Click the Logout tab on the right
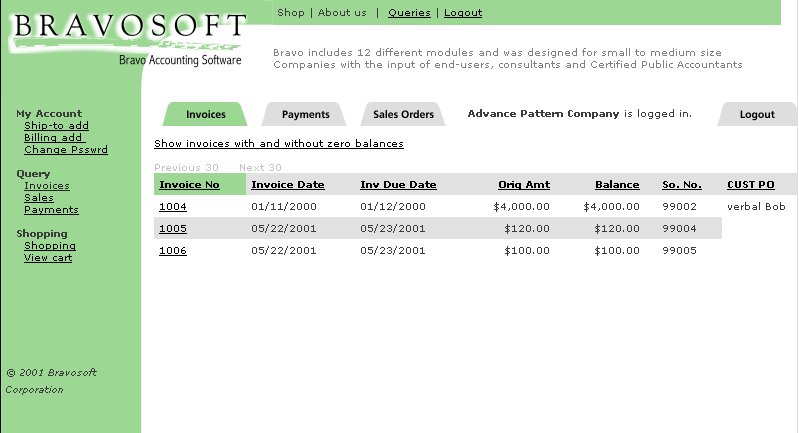 (x=757, y=114)
